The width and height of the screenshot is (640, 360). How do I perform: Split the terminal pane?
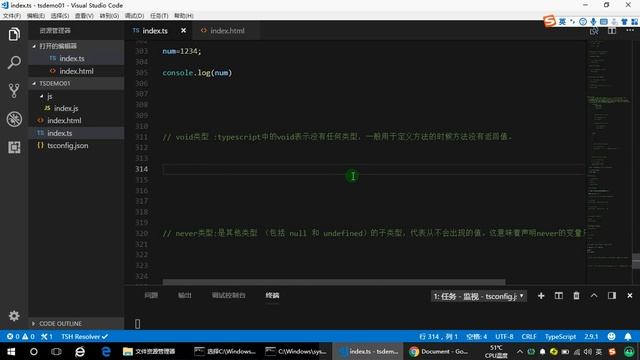pos(559,296)
